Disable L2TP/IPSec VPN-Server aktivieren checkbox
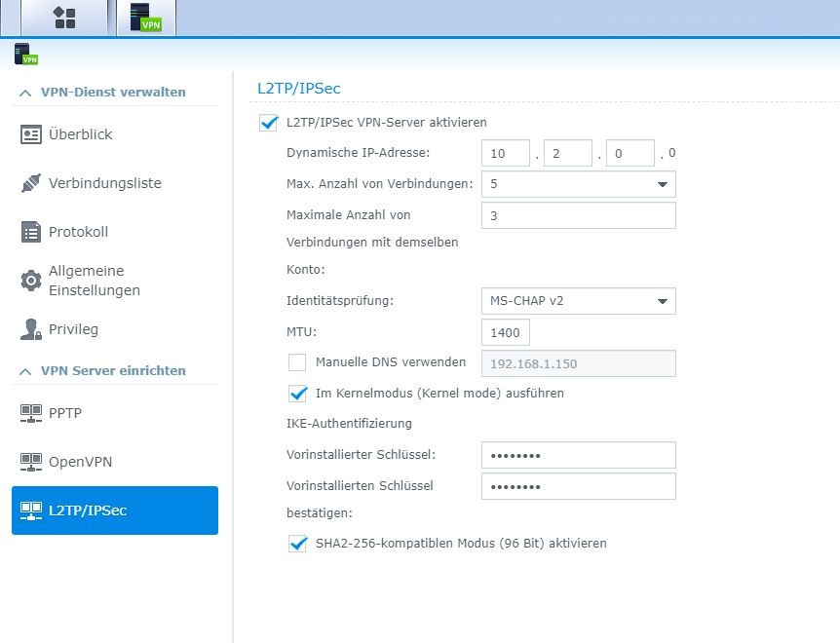 [x=269, y=123]
